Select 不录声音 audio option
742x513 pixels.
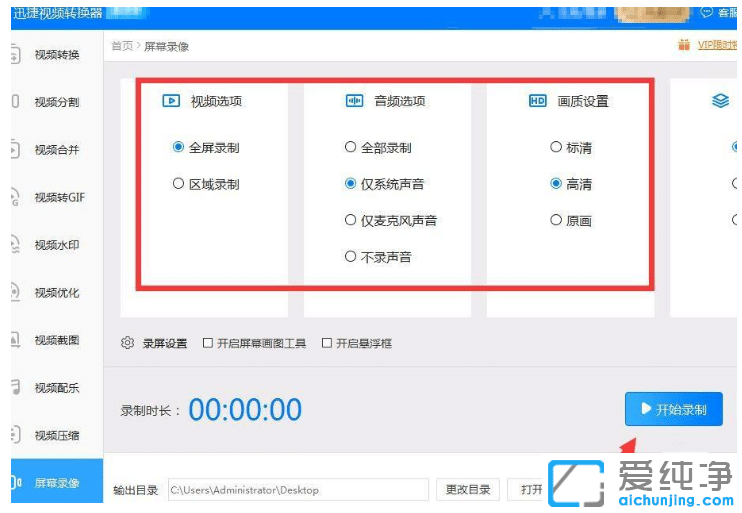click(378, 256)
